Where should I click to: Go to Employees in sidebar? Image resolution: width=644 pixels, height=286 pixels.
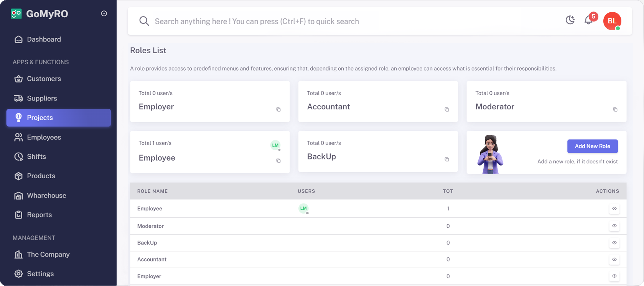click(x=44, y=137)
